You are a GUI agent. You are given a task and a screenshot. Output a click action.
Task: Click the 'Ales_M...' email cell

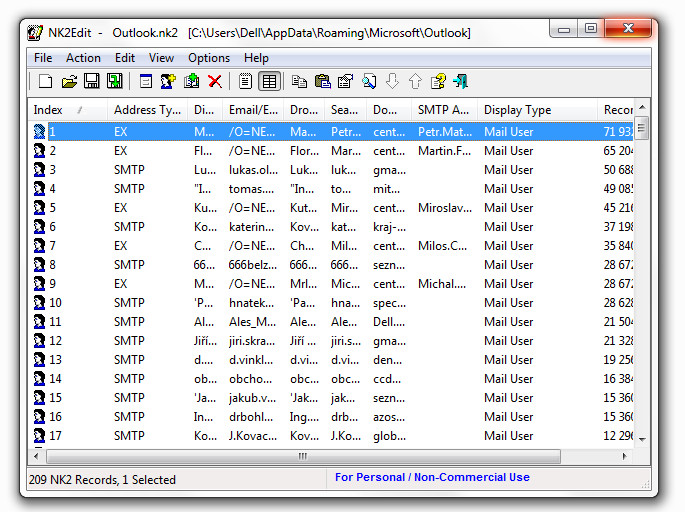[x=253, y=322]
